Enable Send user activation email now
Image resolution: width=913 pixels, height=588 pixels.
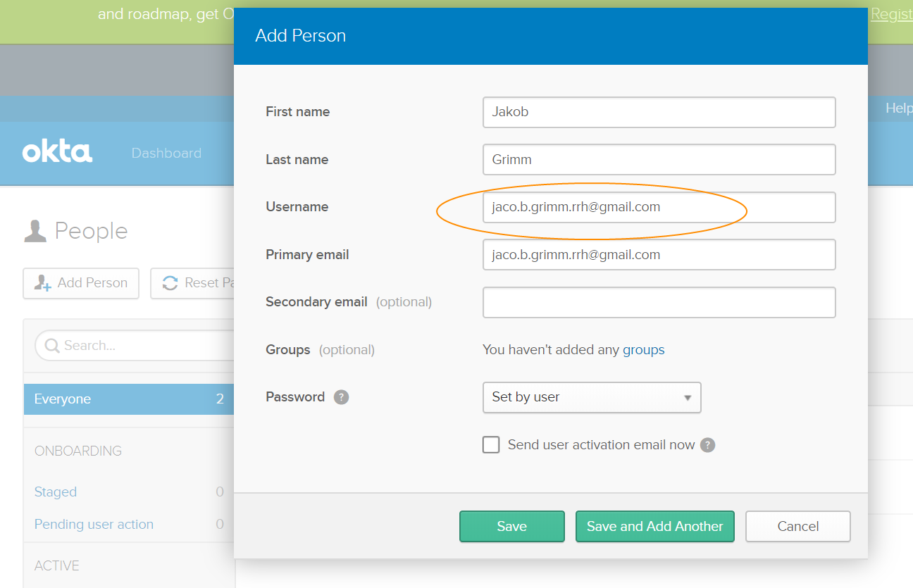pos(491,445)
